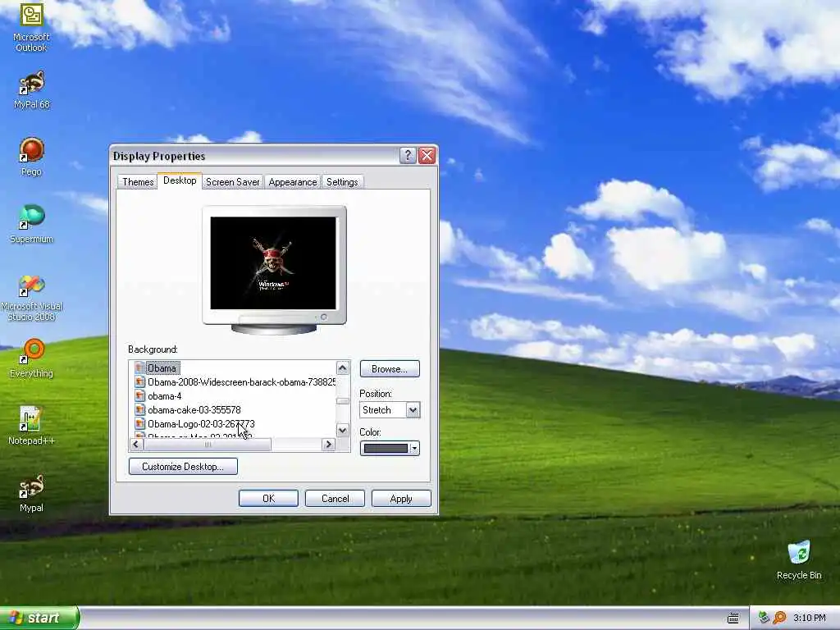This screenshot has height=630, width=840.
Task: Click the on-screen keyboard taskbar icon
Action: (x=733, y=618)
